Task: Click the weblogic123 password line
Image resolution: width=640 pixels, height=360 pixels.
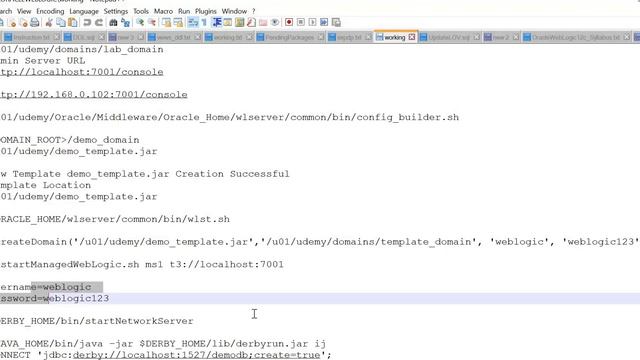Action: [x=55, y=298]
